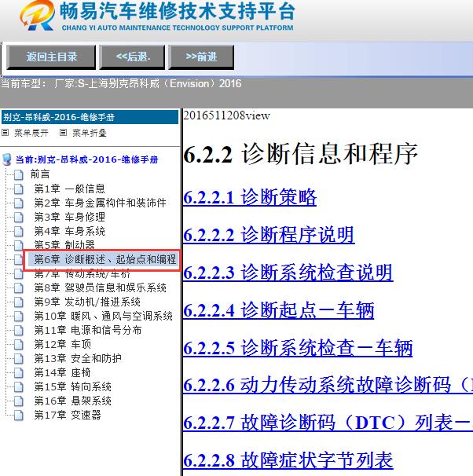
Task: Open 第17章 变速器
Action: (68, 415)
